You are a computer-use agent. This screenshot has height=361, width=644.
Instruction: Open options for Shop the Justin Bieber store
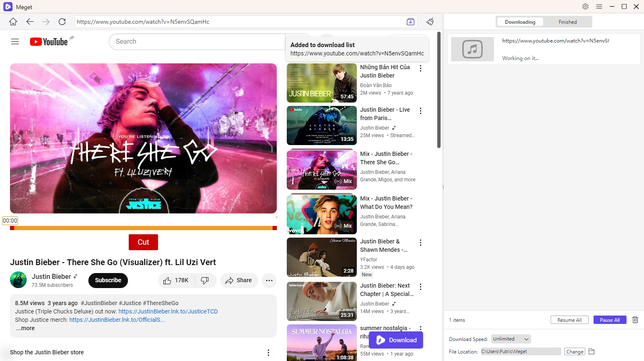(x=268, y=353)
